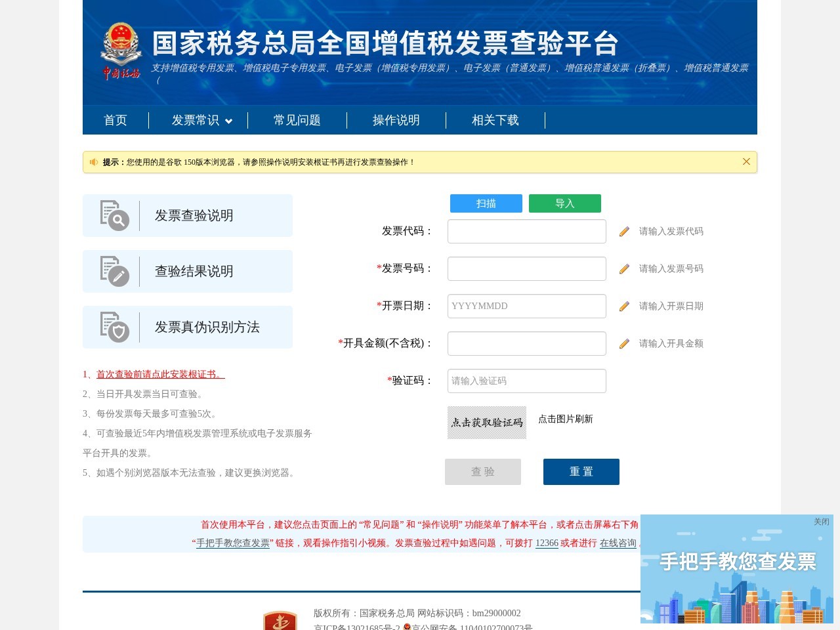Focus the 开具金额(不含税) input field

[x=527, y=343]
